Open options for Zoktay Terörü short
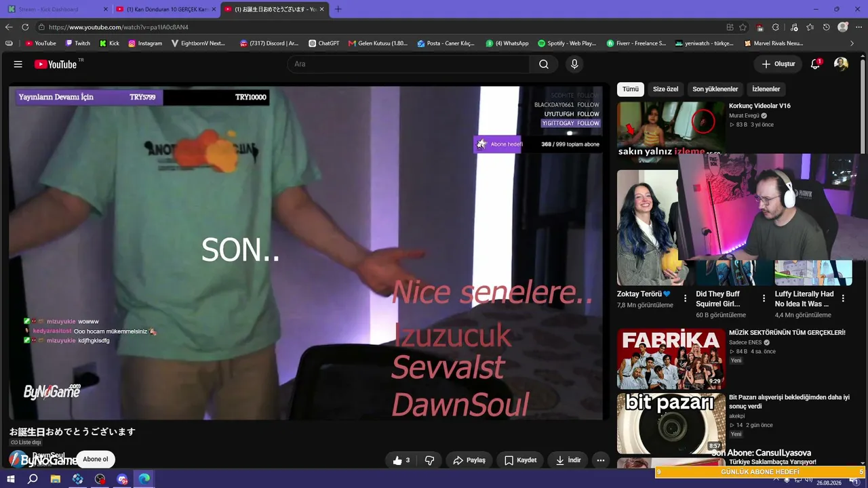The image size is (868, 488). click(x=685, y=298)
